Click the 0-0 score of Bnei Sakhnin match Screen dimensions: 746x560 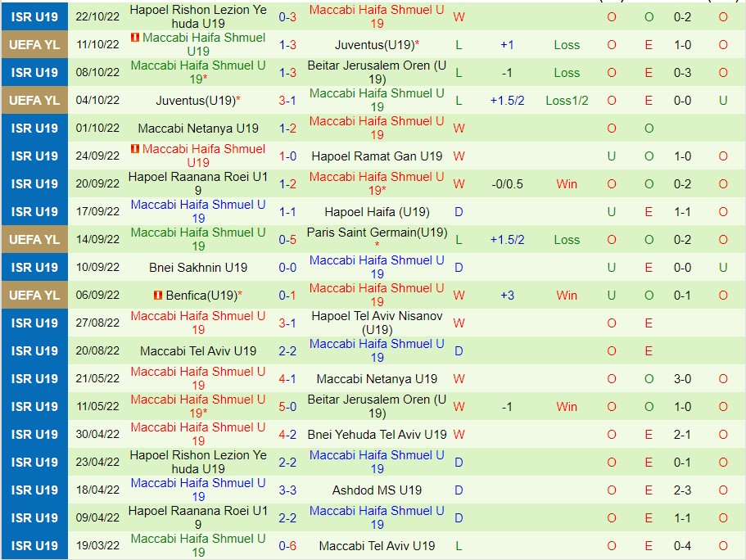click(287, 268)
